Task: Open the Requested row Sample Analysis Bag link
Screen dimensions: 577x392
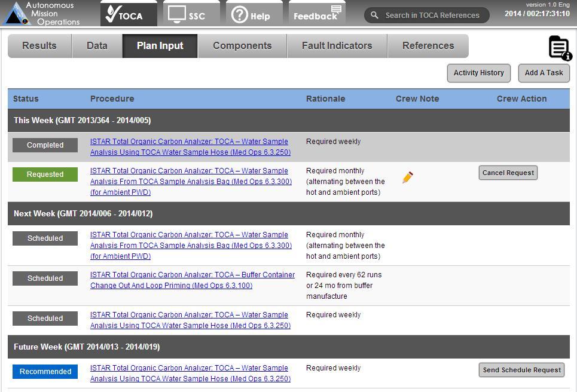Action: click(191, 181)
